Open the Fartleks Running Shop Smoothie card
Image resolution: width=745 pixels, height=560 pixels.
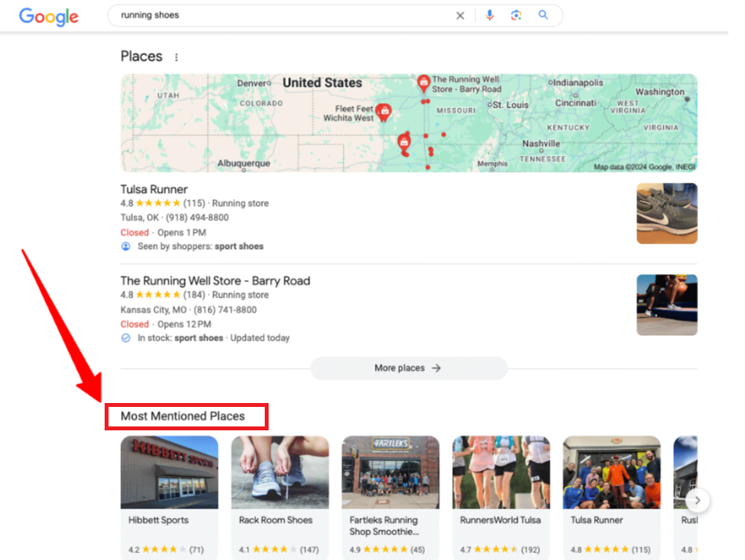click(390, 498)
